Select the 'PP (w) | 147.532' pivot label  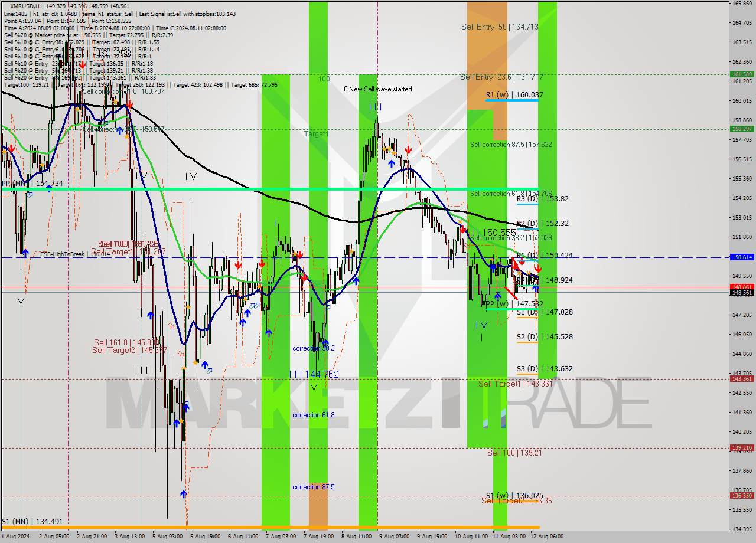[514, 303]
